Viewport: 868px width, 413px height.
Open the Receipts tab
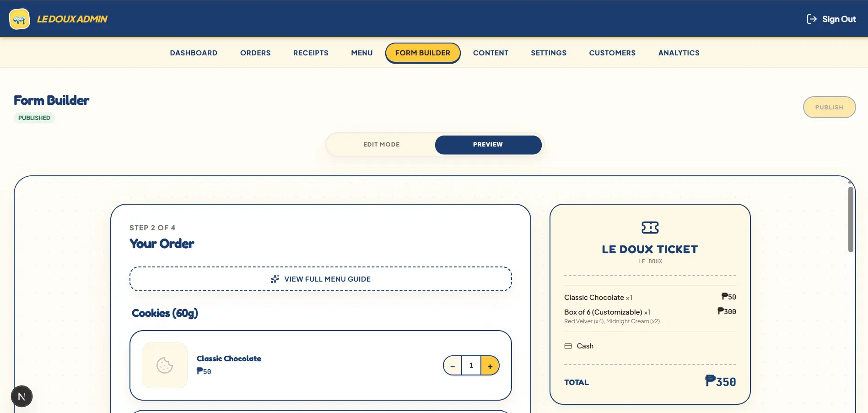pyautogui.click(x=311, y=53)
